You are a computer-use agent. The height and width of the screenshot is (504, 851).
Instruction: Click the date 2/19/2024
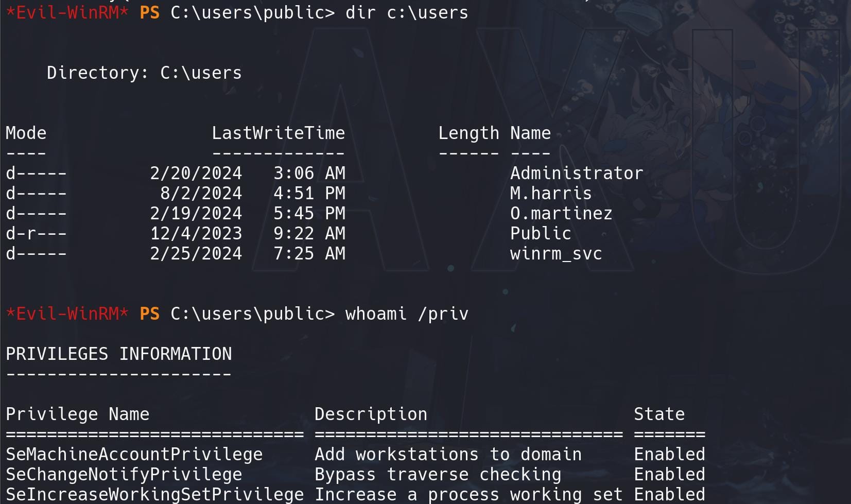[196, 213]
